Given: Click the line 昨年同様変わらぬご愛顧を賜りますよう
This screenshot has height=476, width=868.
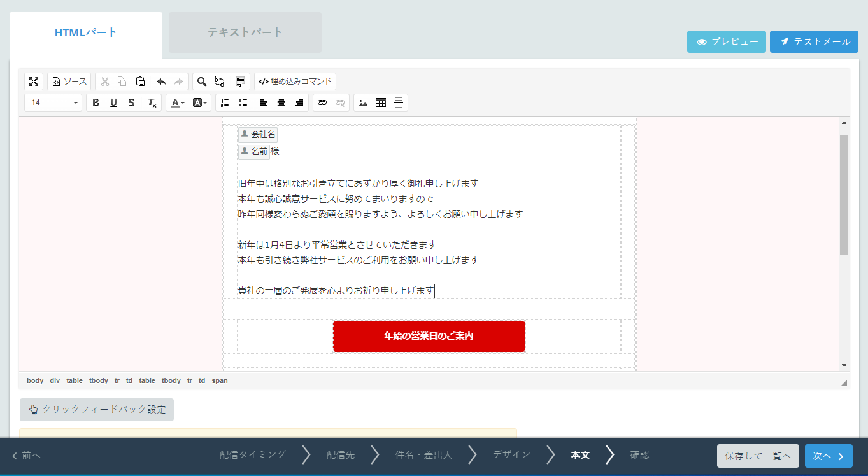Looking at the screenshot, I should 380,214.
